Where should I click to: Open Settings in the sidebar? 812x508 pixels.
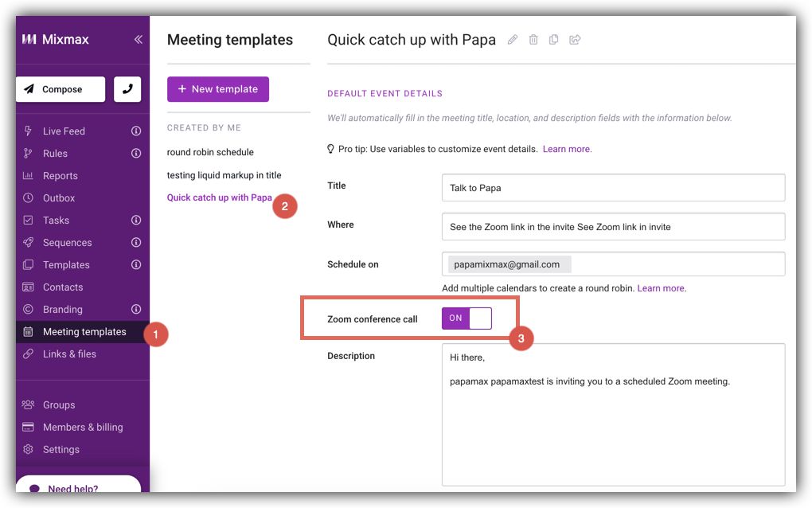click(x=61, y=450)
